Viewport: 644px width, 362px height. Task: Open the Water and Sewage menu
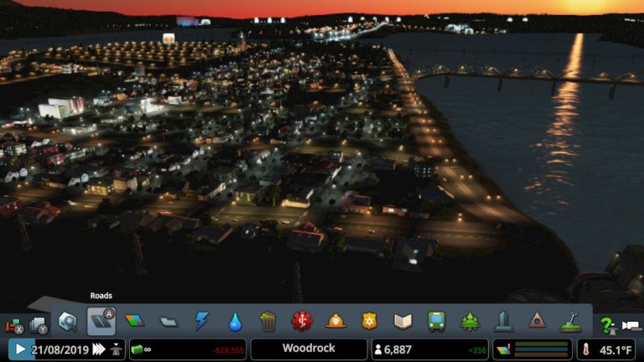coord(235,322)
